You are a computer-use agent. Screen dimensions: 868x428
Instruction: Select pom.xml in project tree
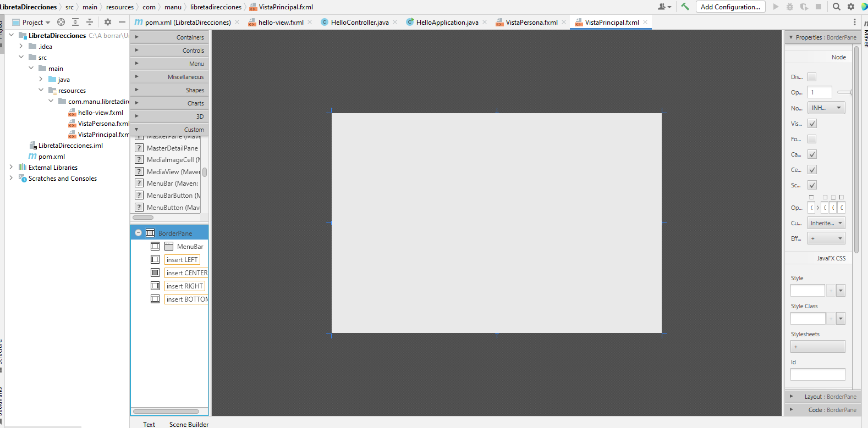(x=47, y=157)
